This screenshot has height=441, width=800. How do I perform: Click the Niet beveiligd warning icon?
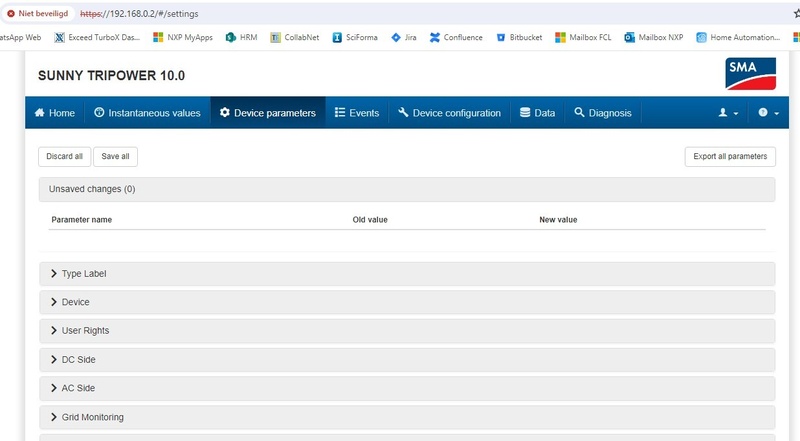(x=11, y=14)
